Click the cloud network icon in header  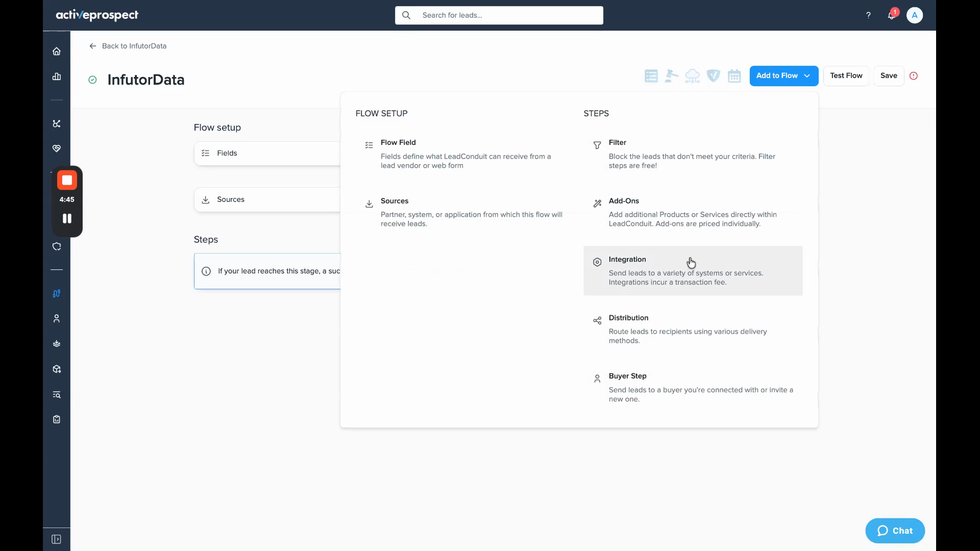693,76
